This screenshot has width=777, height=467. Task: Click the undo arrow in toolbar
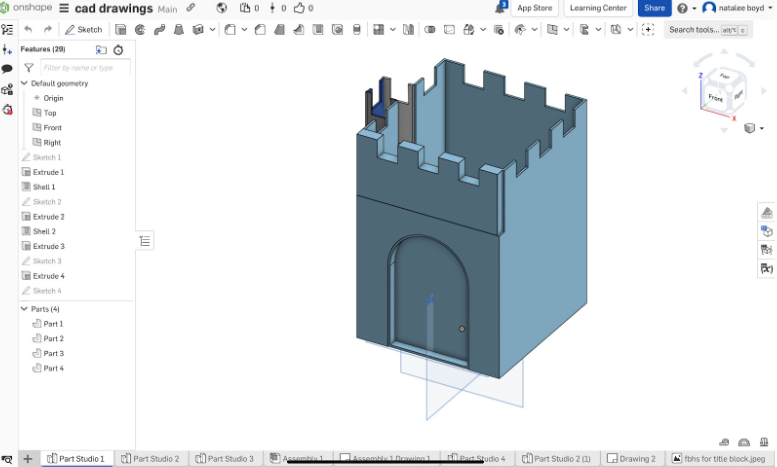[x=28, y=30]
